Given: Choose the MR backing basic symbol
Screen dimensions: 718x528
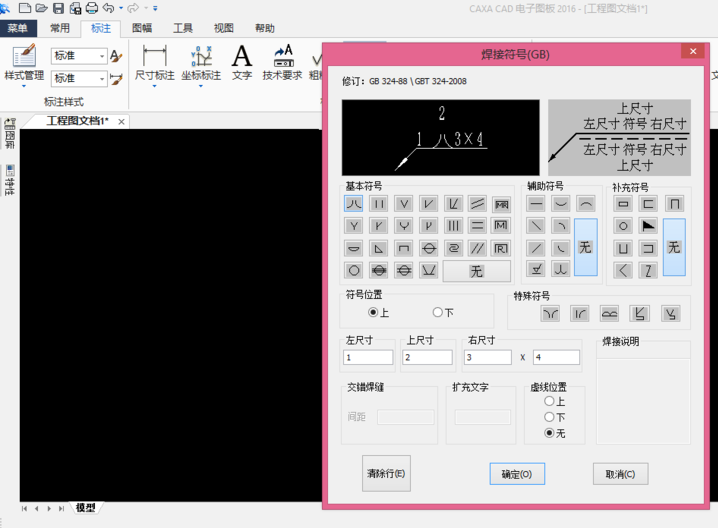Looking at the screenshot, I should pos(501,204).
